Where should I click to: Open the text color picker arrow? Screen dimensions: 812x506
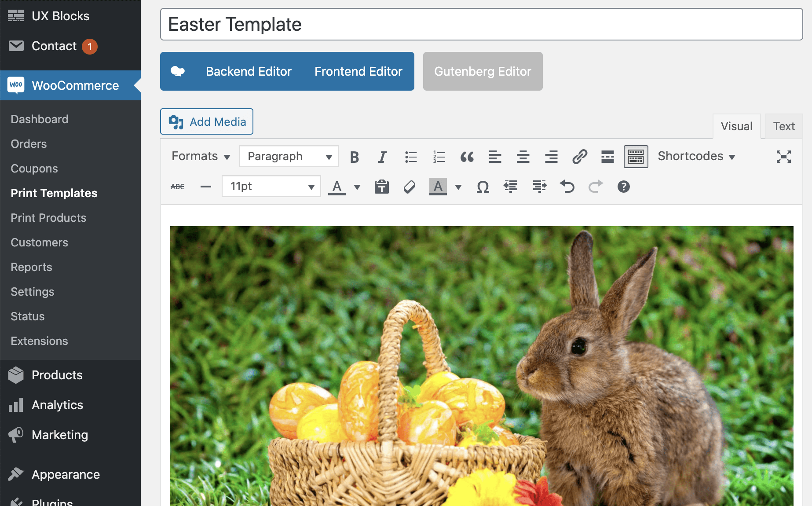point(357,186)
